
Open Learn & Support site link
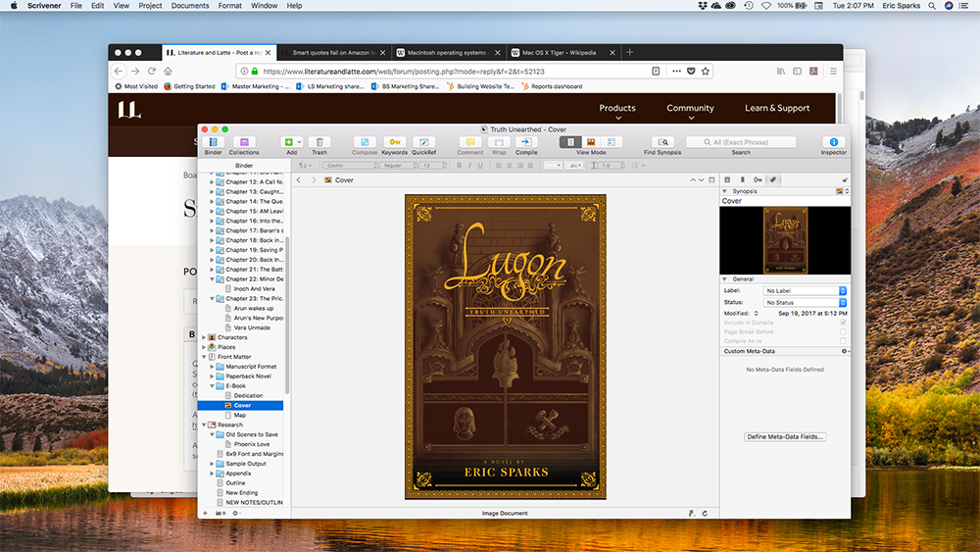[x=777, y=108]
